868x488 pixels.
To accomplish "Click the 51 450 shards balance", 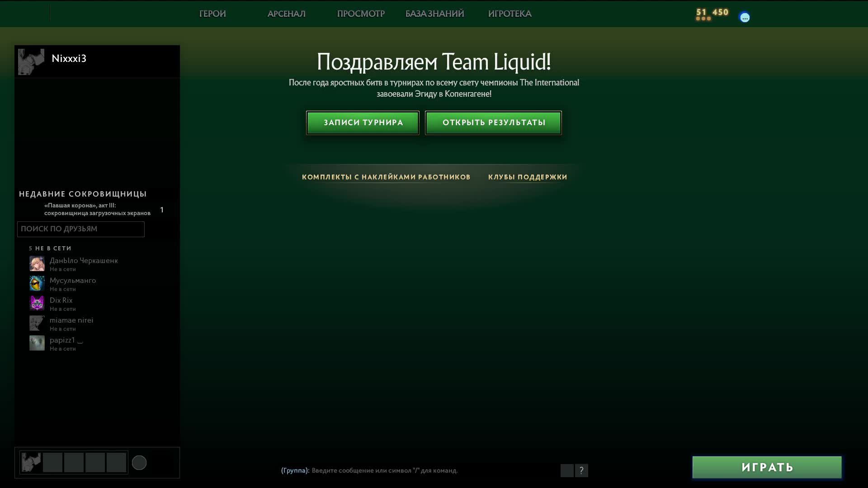I will [712, 13].
